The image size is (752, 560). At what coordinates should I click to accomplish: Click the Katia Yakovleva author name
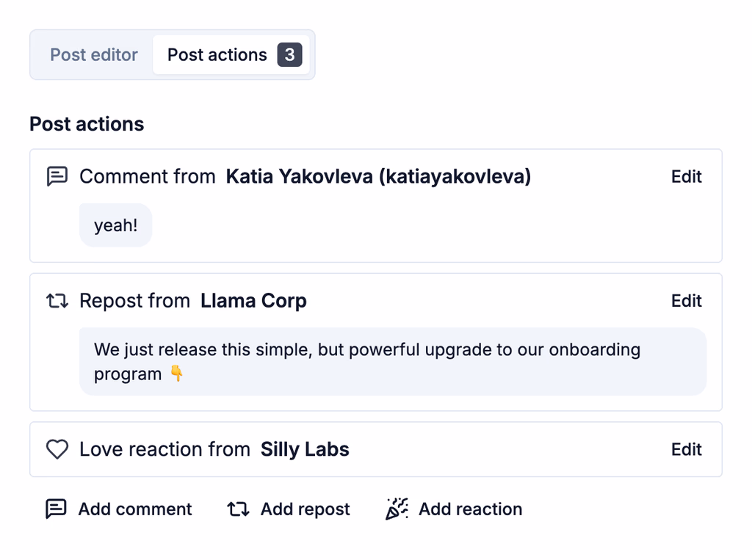[378, 177]
